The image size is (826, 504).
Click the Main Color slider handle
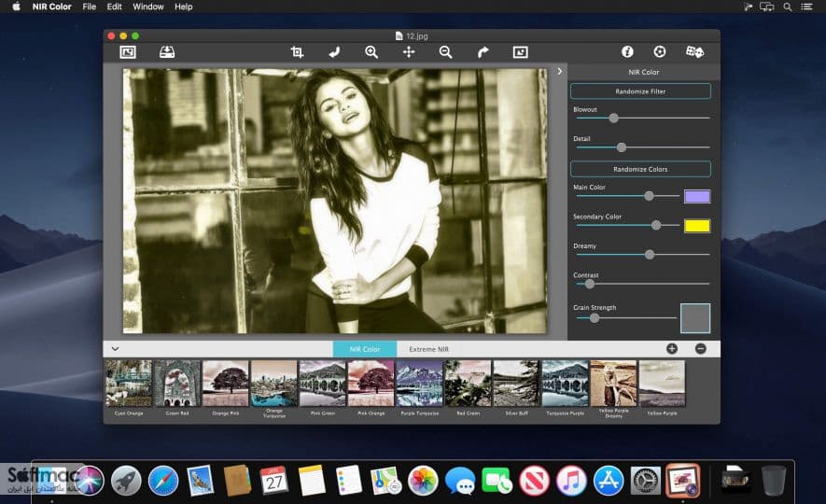point(649,196)
